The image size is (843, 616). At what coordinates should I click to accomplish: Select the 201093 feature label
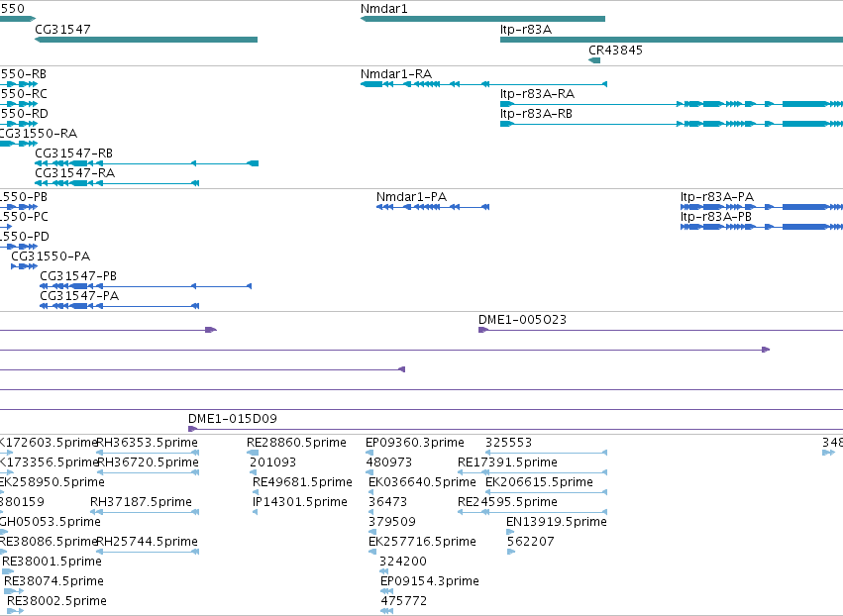(x=272, y=462)
